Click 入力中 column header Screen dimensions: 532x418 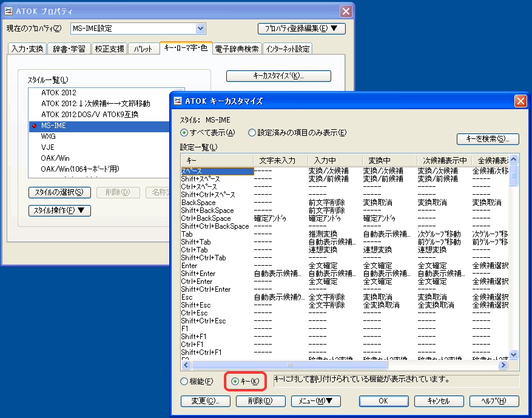click(335, 160)
